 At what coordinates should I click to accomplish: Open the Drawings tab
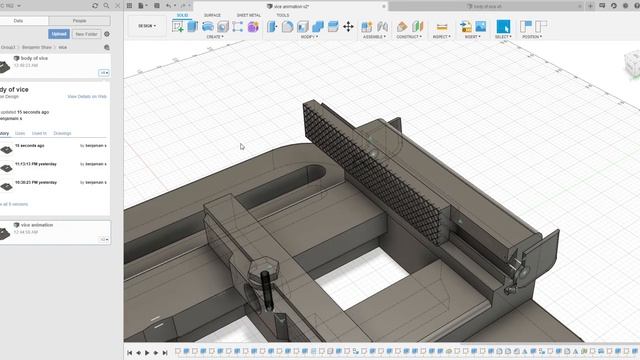pos(62,133)
